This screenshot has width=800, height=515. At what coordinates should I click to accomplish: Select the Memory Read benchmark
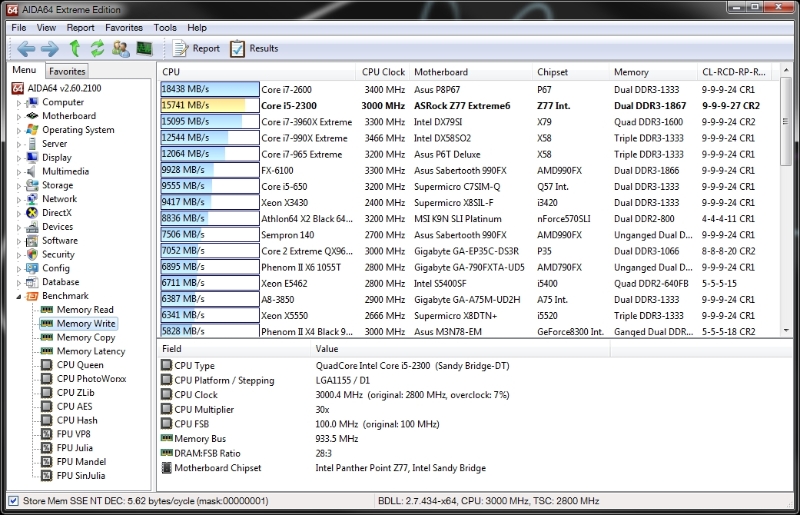(x=85, y=309)
